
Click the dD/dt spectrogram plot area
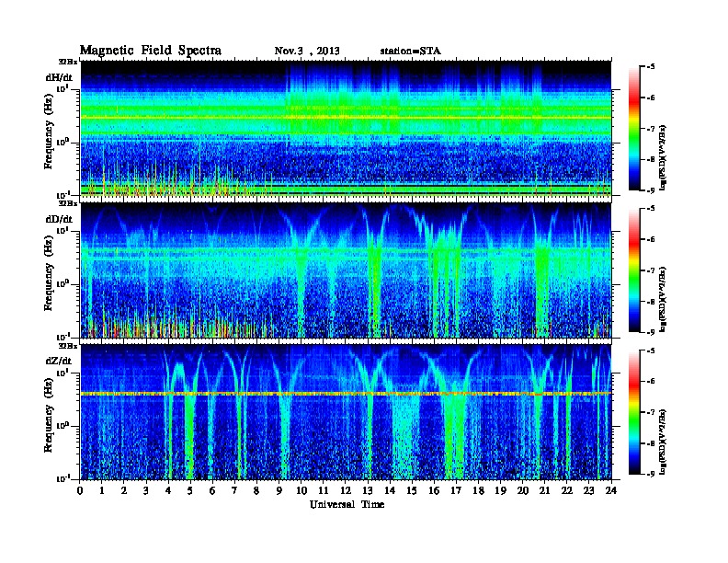(346, 270)
